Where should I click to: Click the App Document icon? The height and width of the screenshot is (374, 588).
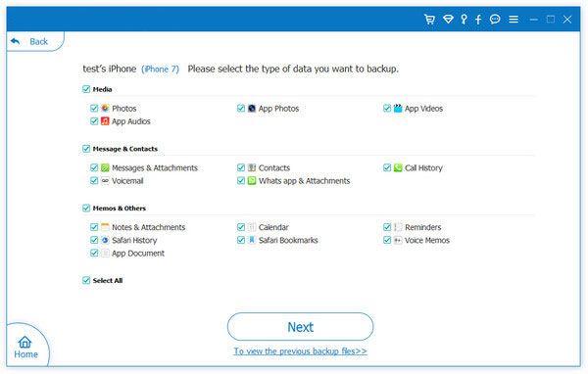105,253
